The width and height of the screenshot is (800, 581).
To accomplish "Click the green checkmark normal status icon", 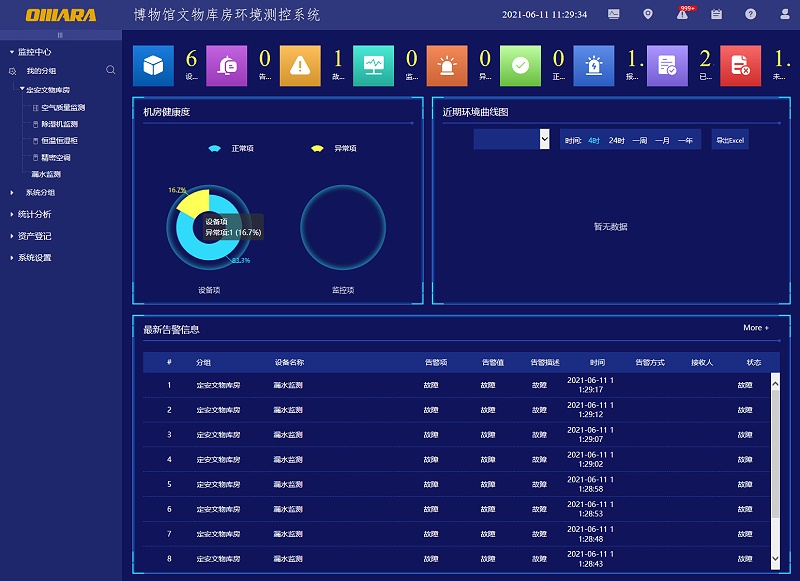I will coord(520,65).
